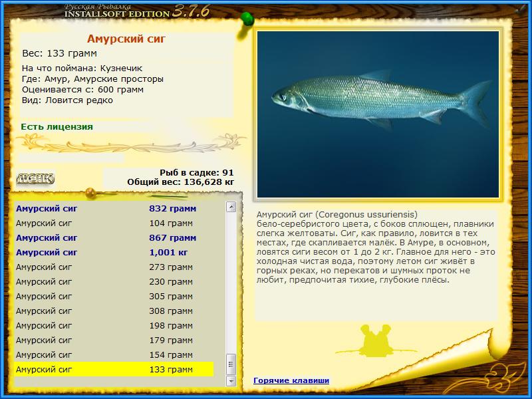Click the Рыб в садке: 91 counter

coord(196,172)
